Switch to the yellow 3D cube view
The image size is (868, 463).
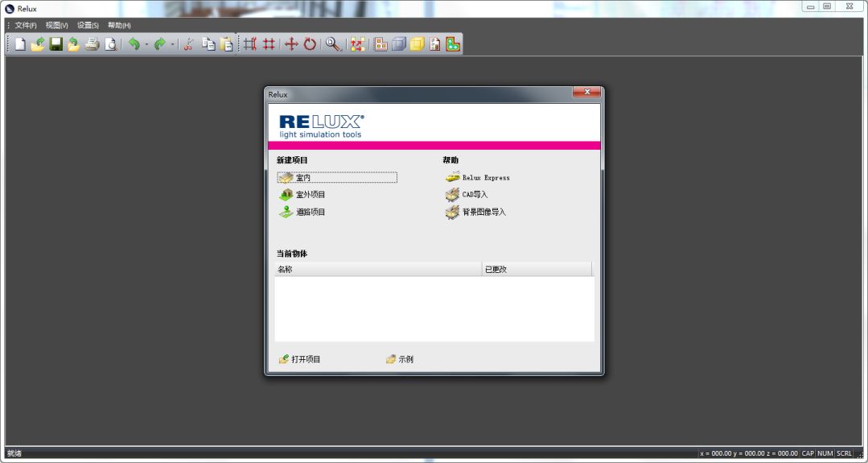(x=418, y=44)
